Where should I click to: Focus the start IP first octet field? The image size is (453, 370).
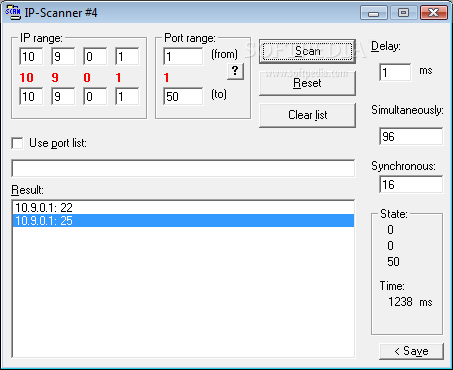point(31,56)
